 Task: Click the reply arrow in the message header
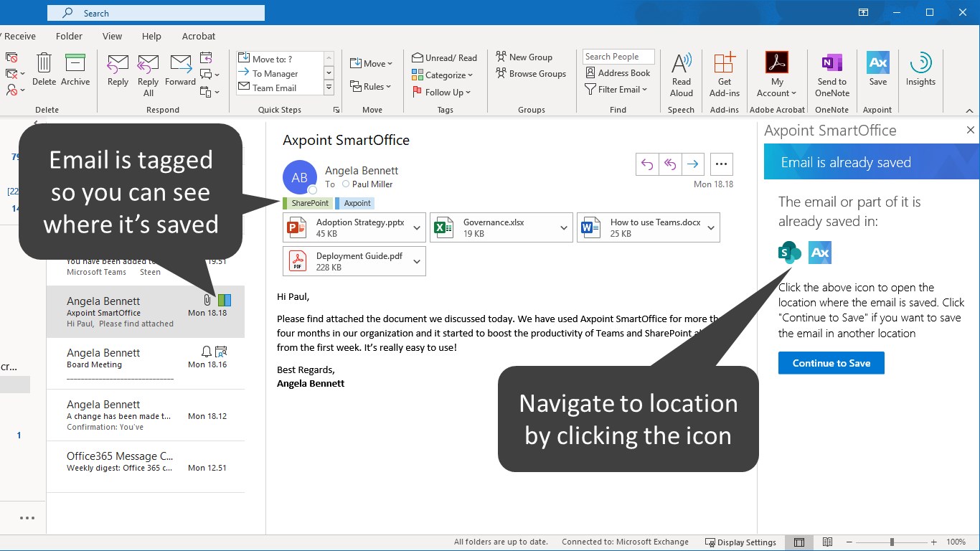647,164
